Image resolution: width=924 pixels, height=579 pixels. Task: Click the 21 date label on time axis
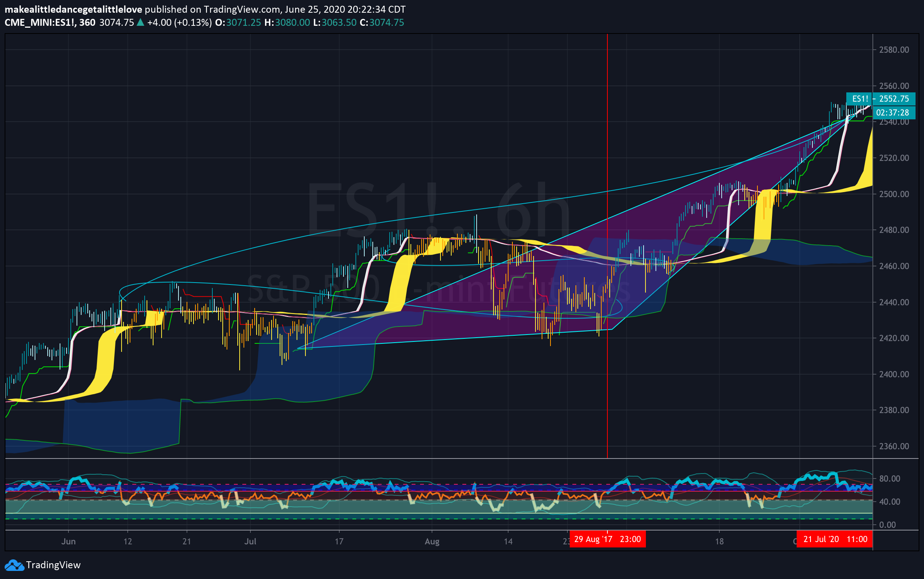[x=187, y=541]
